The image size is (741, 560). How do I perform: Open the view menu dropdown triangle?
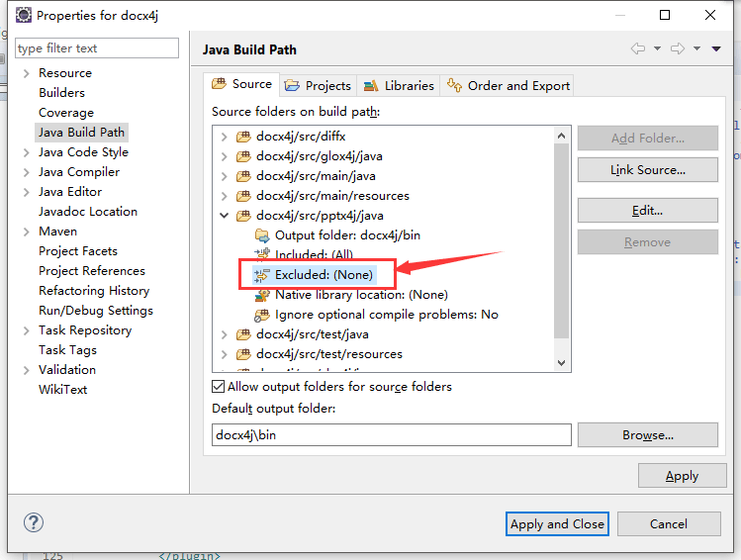point(716,48)
